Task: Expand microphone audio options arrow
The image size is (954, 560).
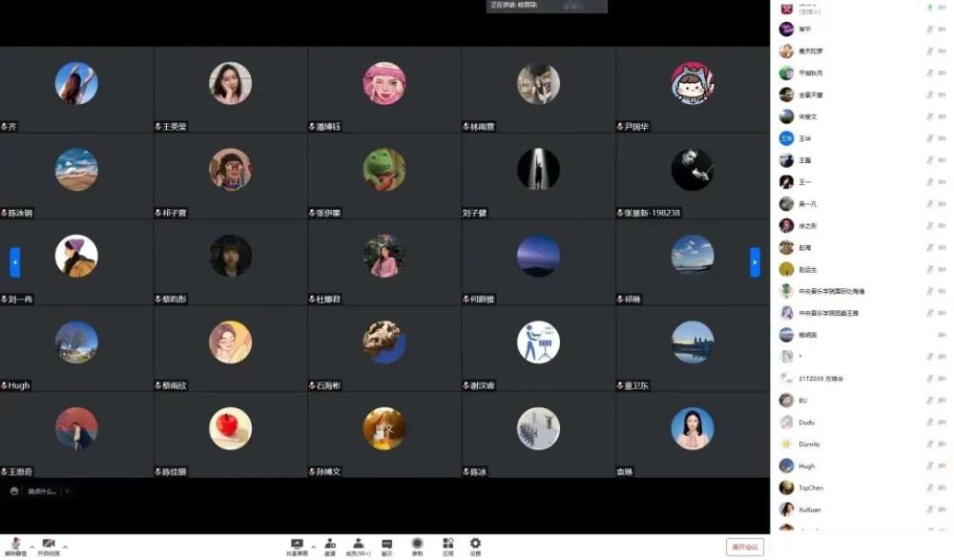Action: [x=31, y=547]
